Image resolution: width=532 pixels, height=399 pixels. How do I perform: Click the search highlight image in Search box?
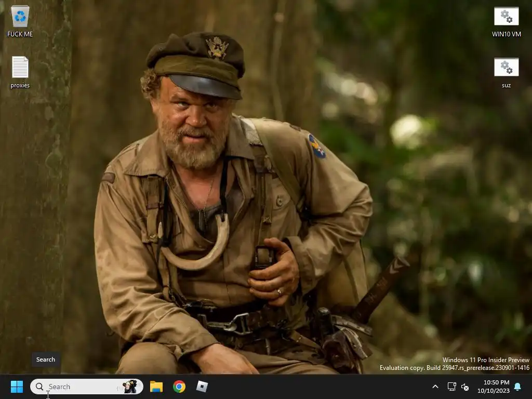coord(129,387)
